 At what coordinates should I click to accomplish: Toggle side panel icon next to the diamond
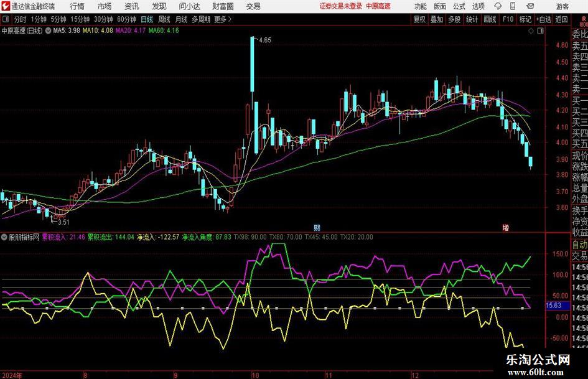pyautogui.click(x=540, y=31)
